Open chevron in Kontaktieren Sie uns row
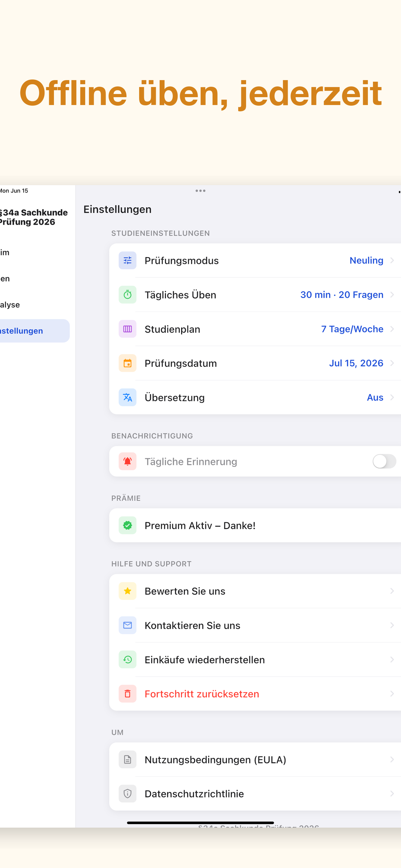 pyautogui.click(x=392, y=625)
